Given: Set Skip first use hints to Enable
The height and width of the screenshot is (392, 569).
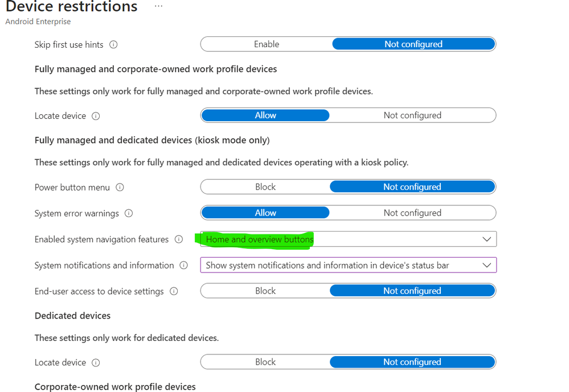Looking at the screenshot, I should tap(266, 44).
